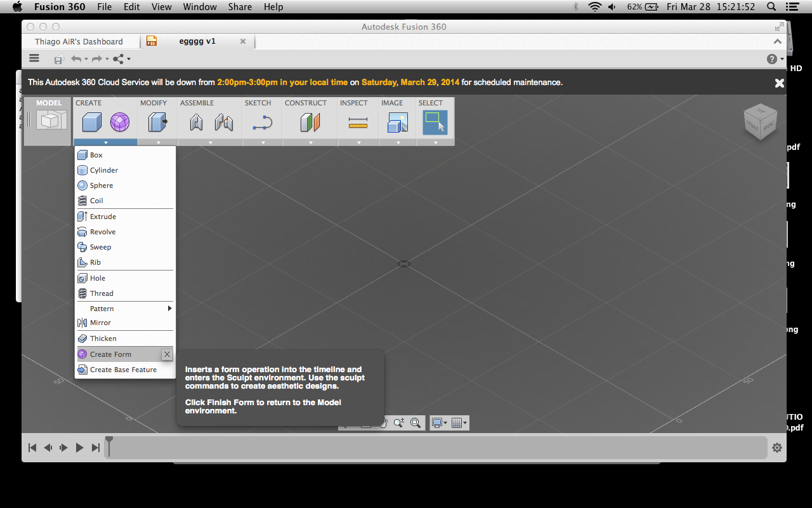Choose Cylinder from the Create menu
The width and height of the screenshot is (812, 508).
tap(125, 170)
